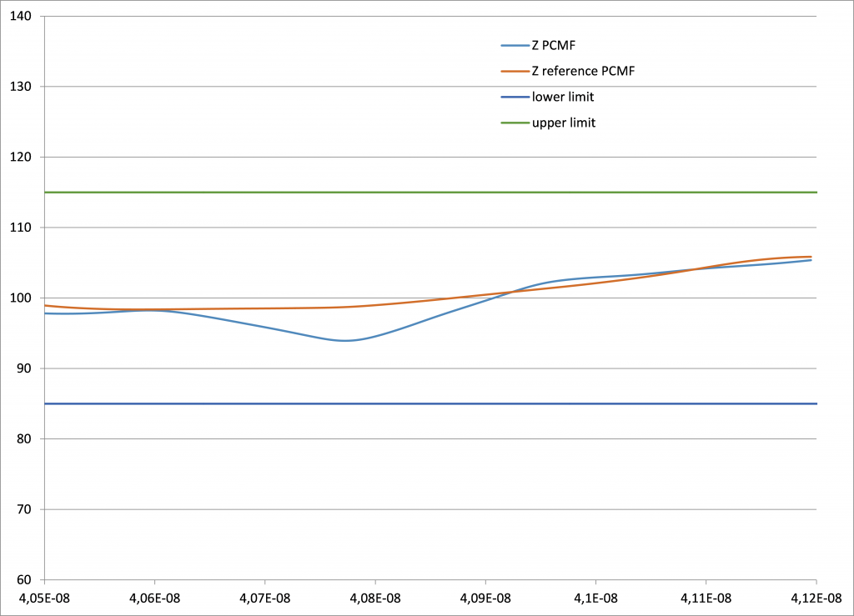Select the green legend marker for upper limit
The height and width of the screenshot is (616, 854).
512,123
